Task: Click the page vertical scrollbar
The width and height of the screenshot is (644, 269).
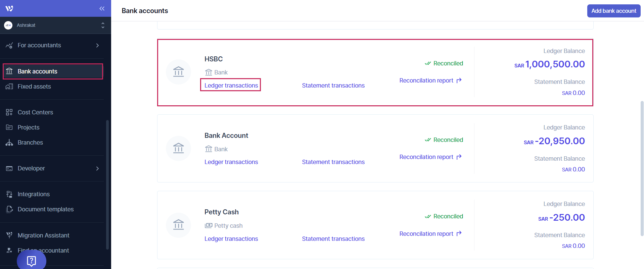Action: [x=642, y=168]
